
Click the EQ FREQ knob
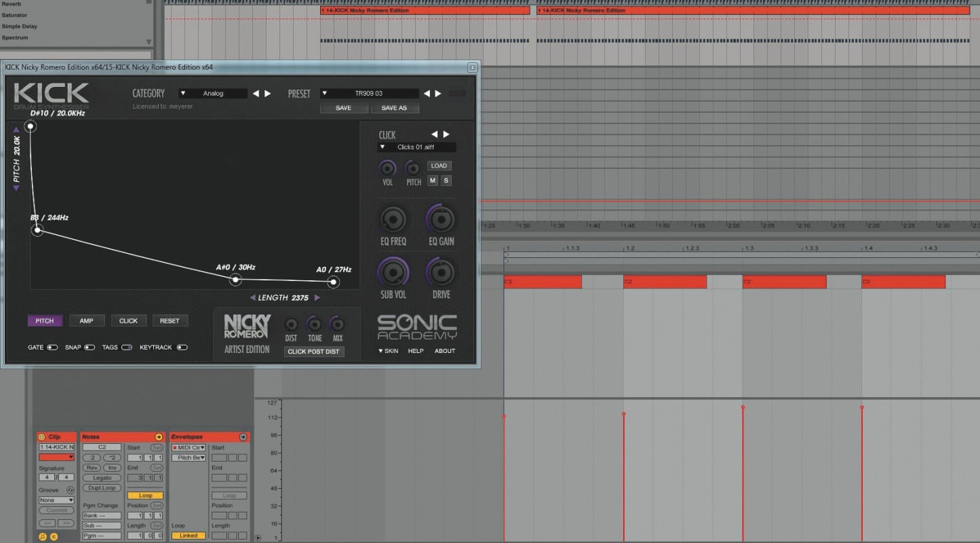pos(393,220)
